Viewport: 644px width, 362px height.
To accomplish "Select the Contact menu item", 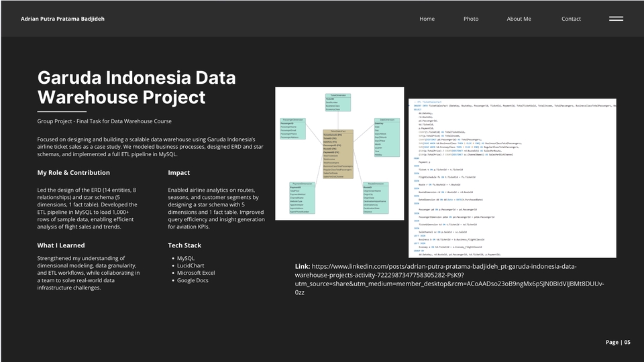I will coord(571,19).
